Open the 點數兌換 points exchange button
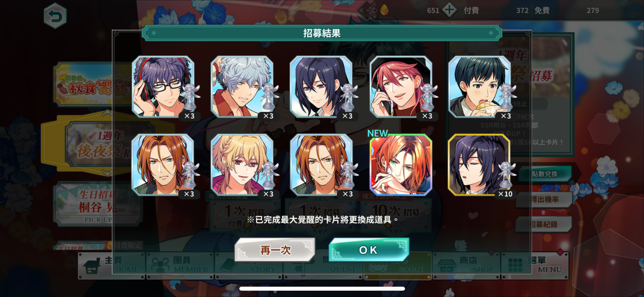 tap(544, 174)
